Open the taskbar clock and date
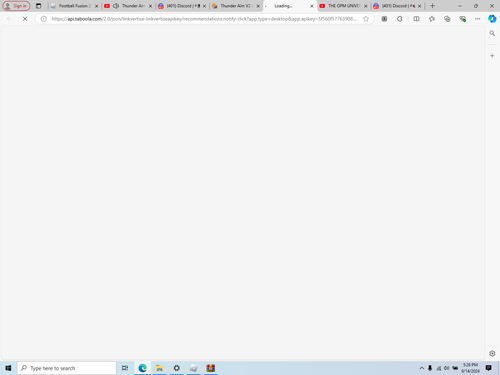 470,368
